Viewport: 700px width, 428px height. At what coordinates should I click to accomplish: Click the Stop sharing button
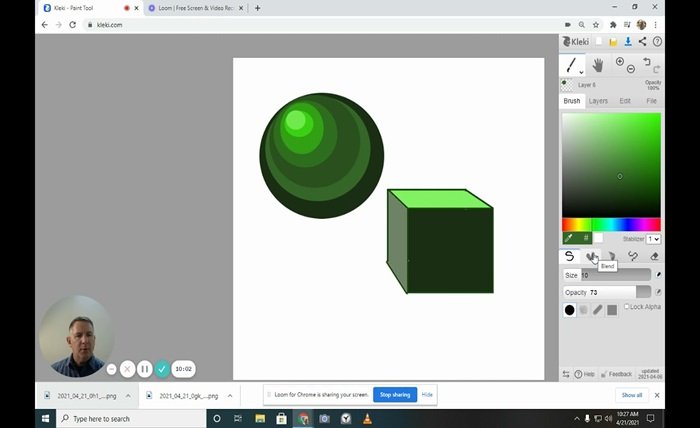coord(395,395)
